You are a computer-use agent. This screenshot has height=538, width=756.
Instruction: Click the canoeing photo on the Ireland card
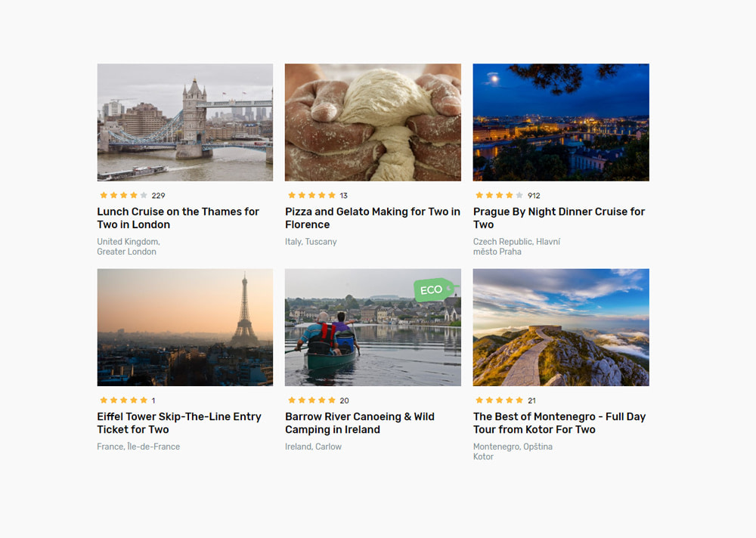click(372, 327)
